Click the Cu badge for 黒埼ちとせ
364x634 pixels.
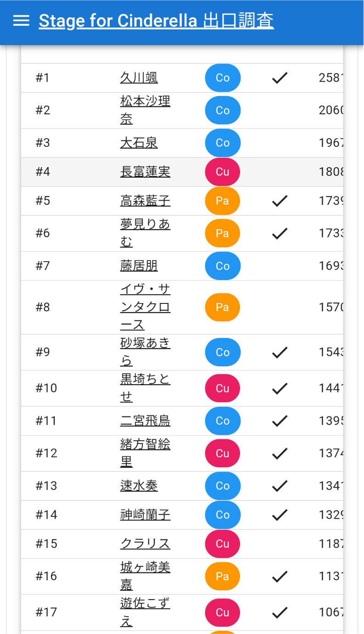coord(223,388)
